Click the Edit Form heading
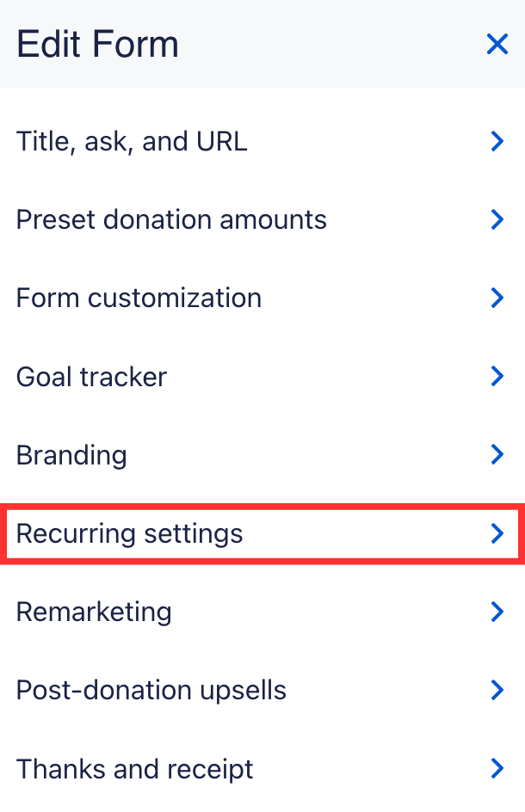The width and height of the screenshot is (525, 812). coord(97,44)
